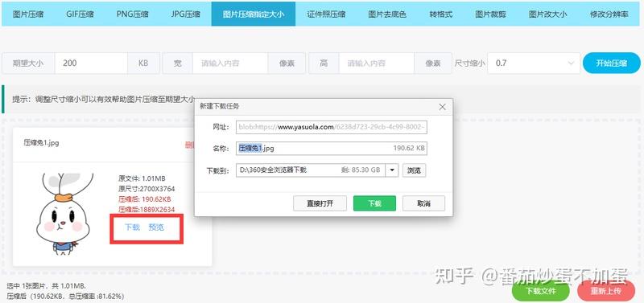Expand the download location dropdown arrow
The height and width of the screenshot is (303, 644).
(x=392, y=170)
